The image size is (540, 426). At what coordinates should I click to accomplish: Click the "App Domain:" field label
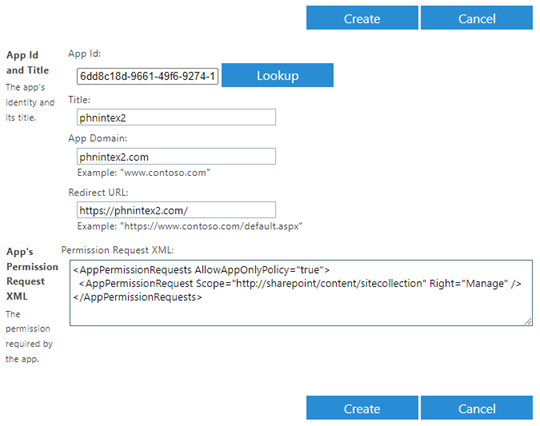click(x=98, y=138)
